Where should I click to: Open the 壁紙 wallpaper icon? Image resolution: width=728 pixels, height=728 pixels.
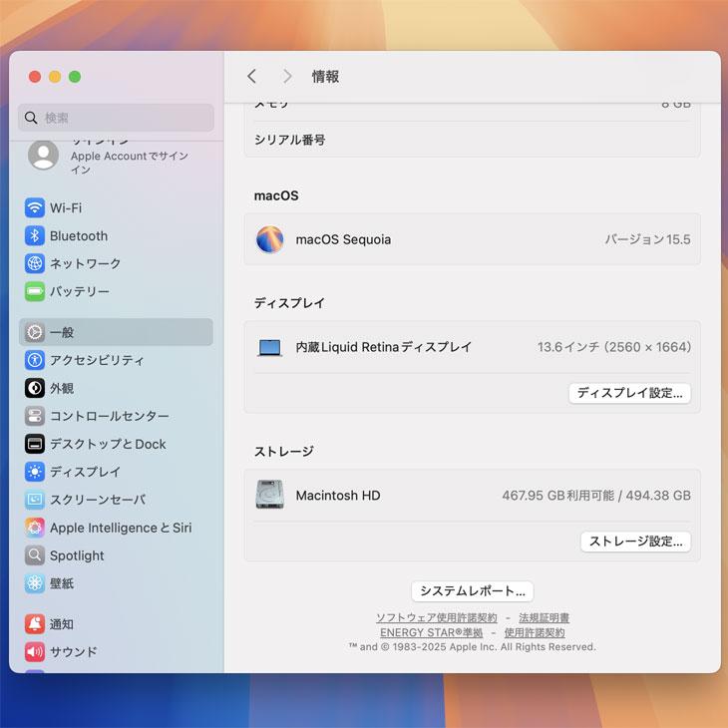tap(34, 583)
